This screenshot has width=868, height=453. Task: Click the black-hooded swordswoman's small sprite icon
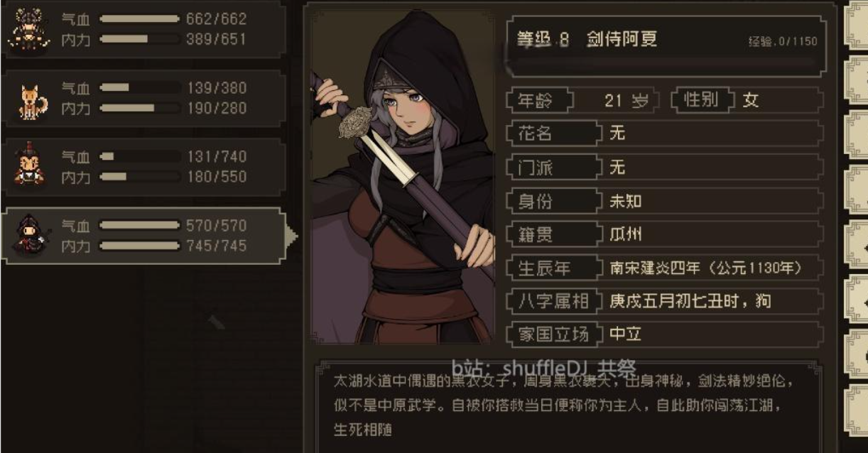click(x=29, y=235)
